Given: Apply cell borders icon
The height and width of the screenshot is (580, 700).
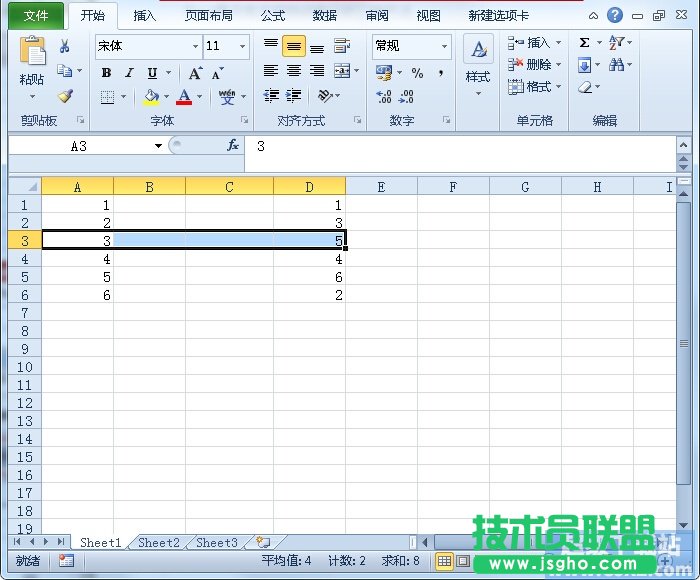Looking at the screenshot, I should point(108,97).
